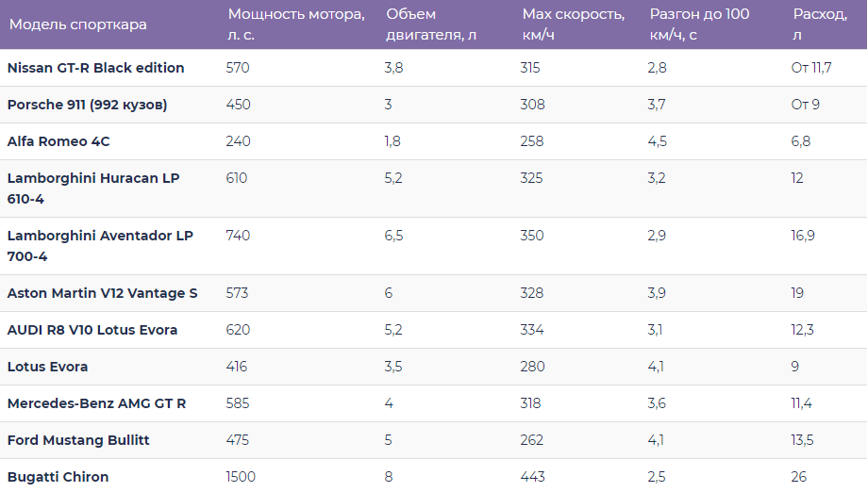Select the "Разгон до 100 км/ч, с" header

(x=699, y=25)
